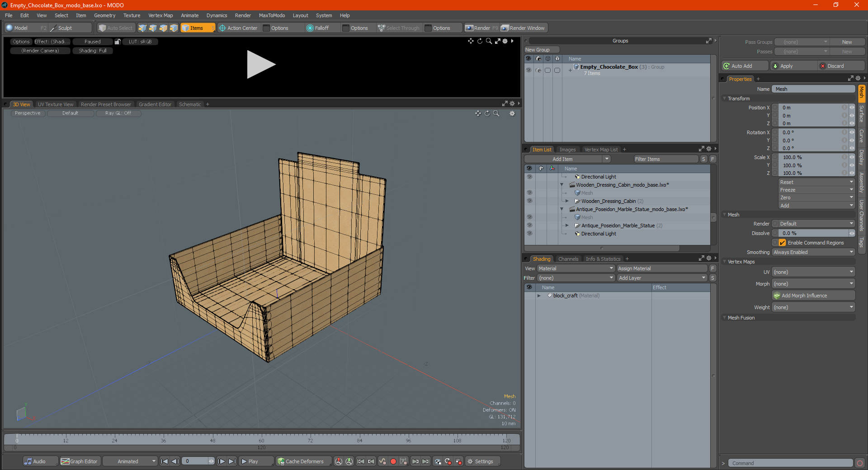Click Add Morph Influence
This screenshot has width=868, height=470.
tap(813, 296)
